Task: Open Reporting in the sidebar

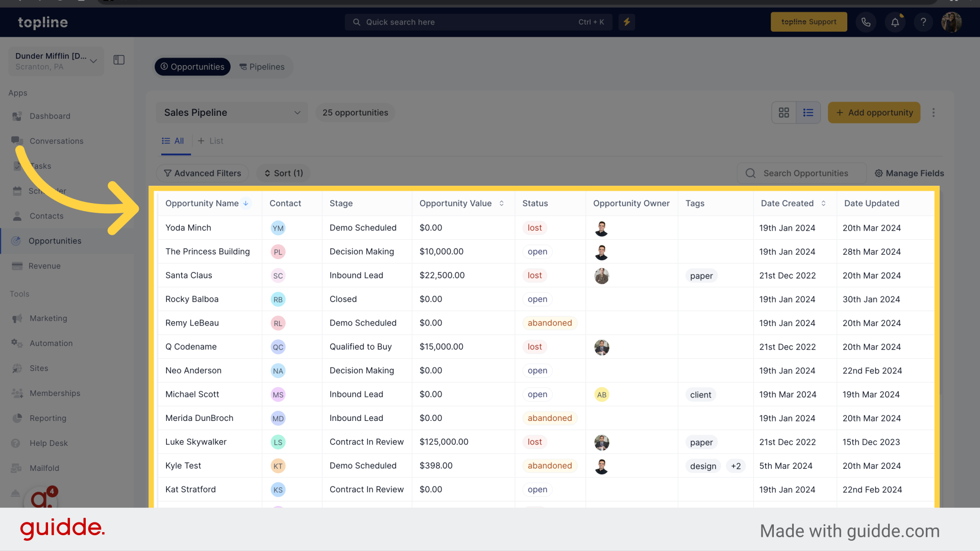Action: point(48,418)
